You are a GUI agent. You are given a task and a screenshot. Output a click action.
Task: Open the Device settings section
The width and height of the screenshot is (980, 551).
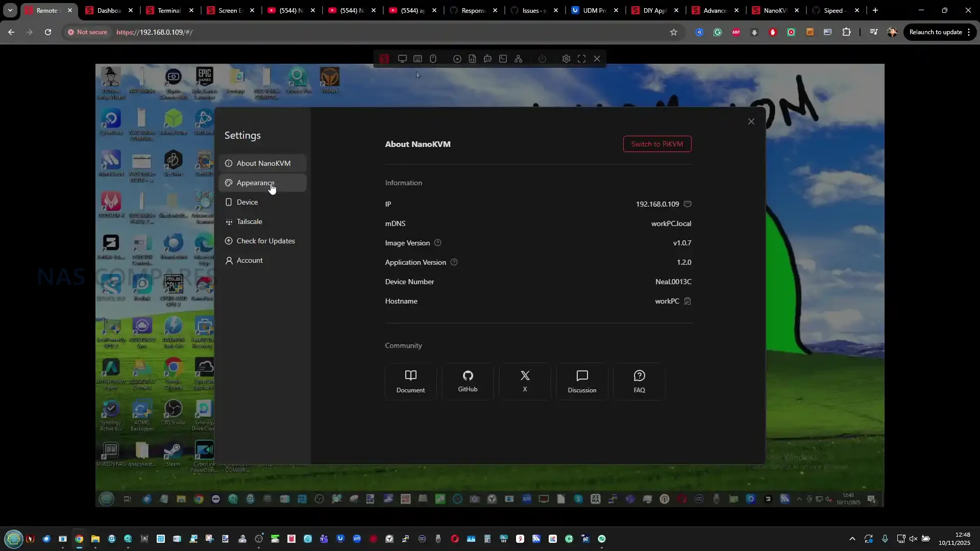[247, 202]
